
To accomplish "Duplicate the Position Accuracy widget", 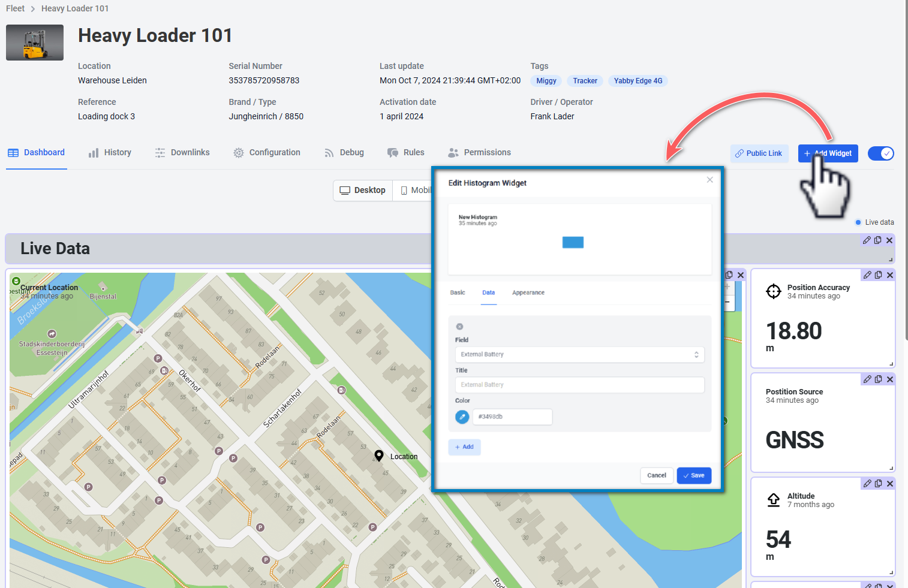I will [879, 275].
